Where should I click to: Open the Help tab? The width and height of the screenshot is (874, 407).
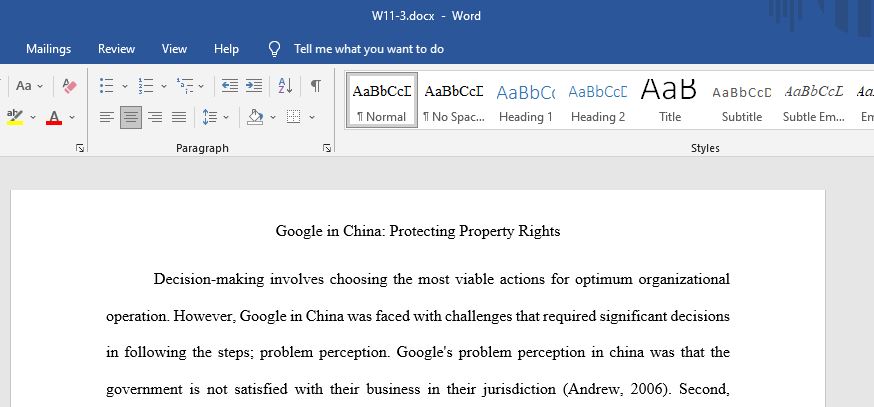pyautogui.click(x=226, y=49)
